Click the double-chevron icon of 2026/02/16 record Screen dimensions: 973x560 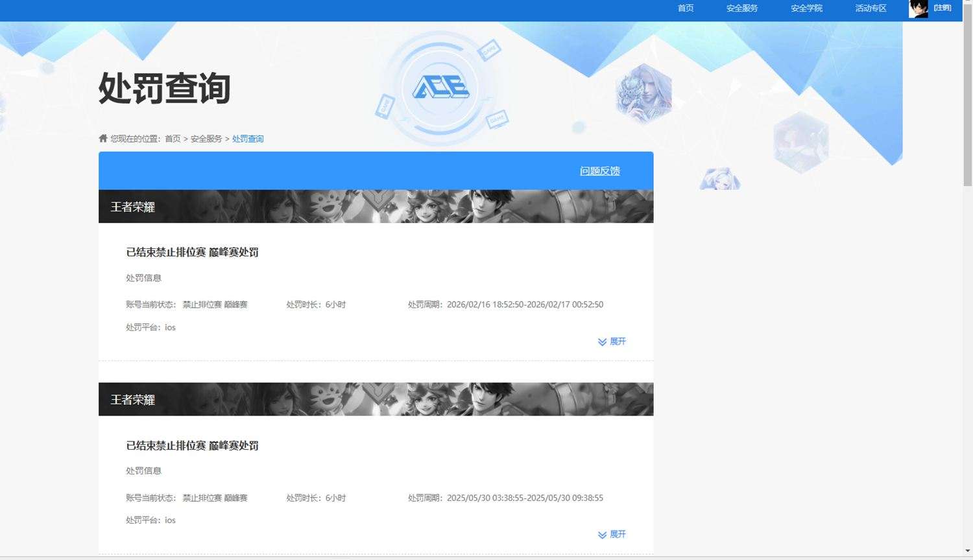point(602,342)
